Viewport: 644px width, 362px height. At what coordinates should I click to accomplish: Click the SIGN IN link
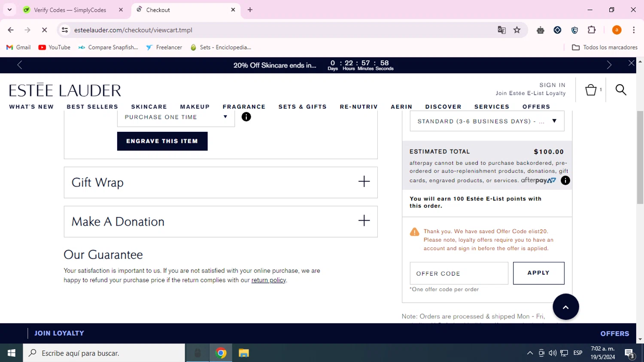(553, 85)
